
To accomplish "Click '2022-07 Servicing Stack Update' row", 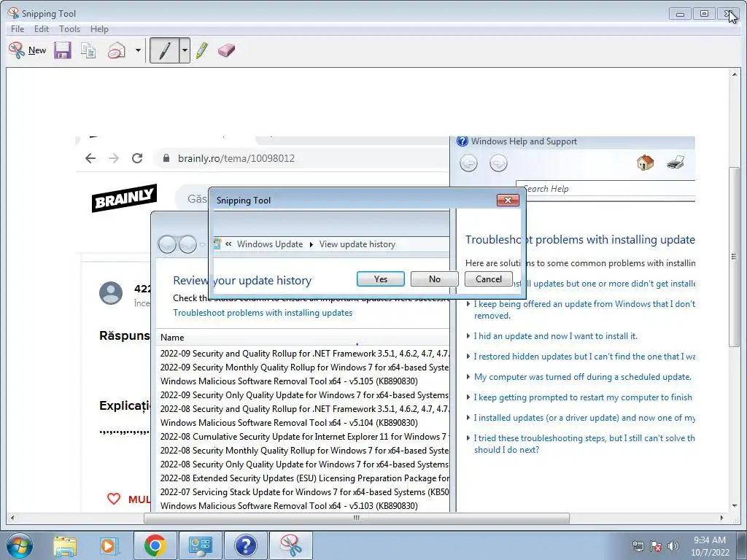I will click(304, 492).
